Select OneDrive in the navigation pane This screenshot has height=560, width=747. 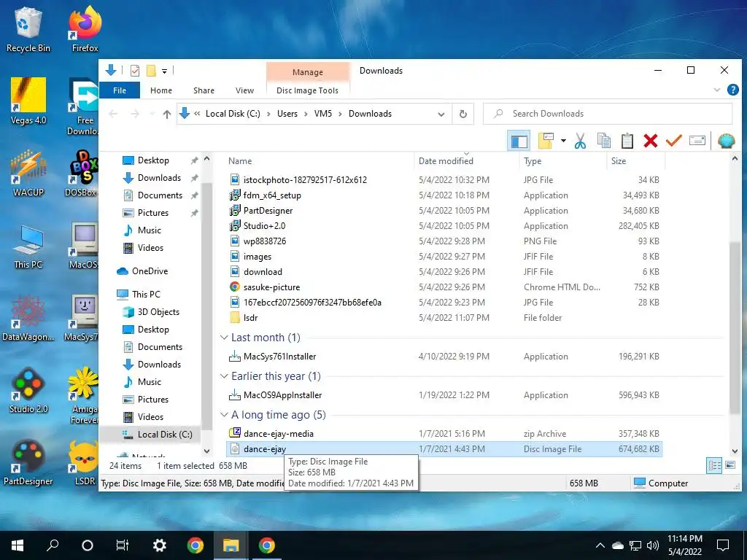(150, 271)
